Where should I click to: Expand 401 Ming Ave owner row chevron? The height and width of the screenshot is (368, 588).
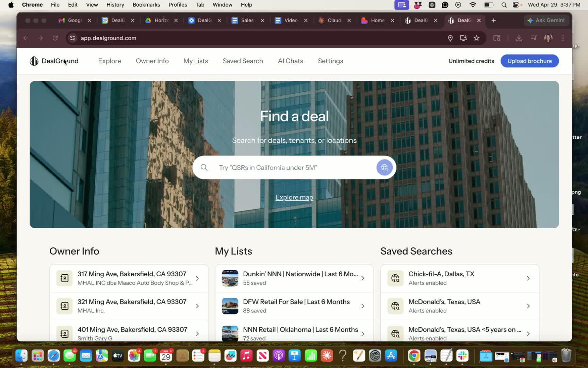pyautogui.click(x=197, y=334)
